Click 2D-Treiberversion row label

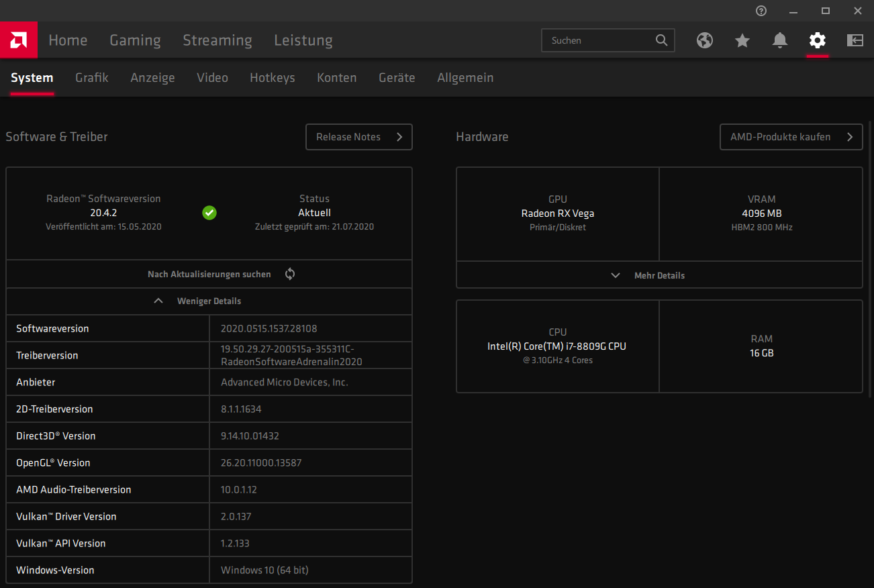[x=54, y=409]
